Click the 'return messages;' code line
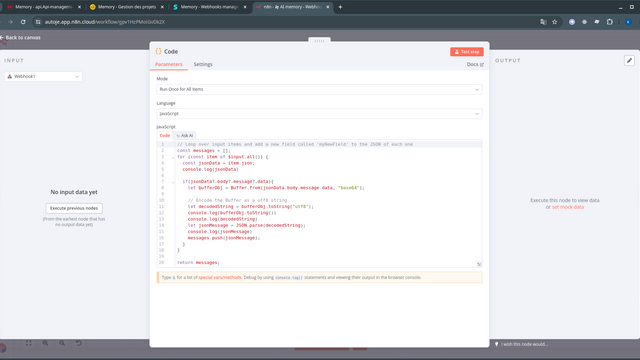The width and height of the screenshot is (640, 360). point(198,263)
